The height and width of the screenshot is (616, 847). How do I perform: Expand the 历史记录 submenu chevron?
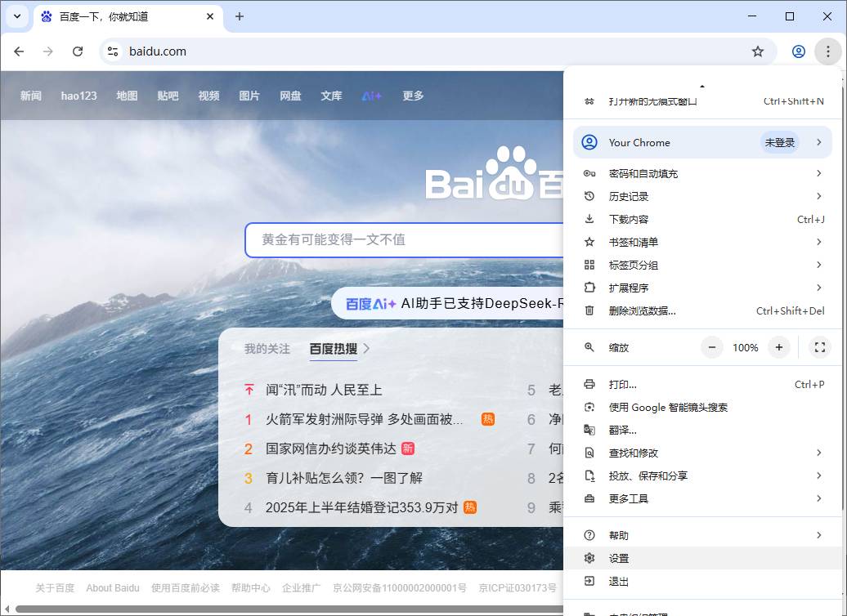(x=818, y=196)
